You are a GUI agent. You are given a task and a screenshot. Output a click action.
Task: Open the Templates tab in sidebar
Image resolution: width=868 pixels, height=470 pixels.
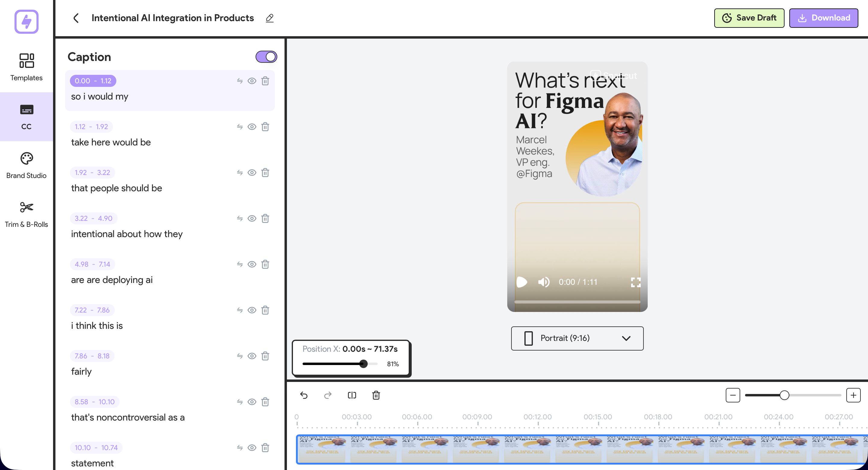(x=26, y=67)
